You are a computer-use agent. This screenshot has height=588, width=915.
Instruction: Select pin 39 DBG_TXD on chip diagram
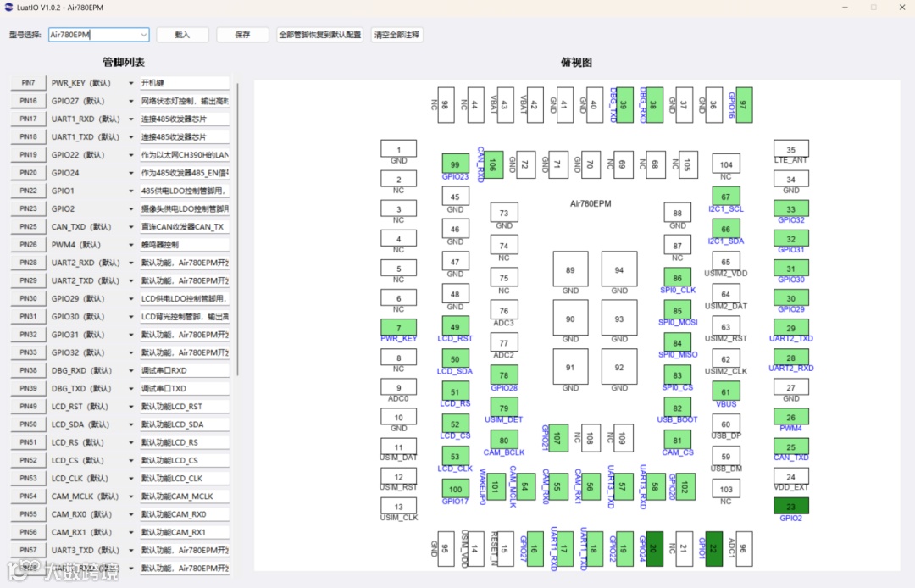coord(625,105)
